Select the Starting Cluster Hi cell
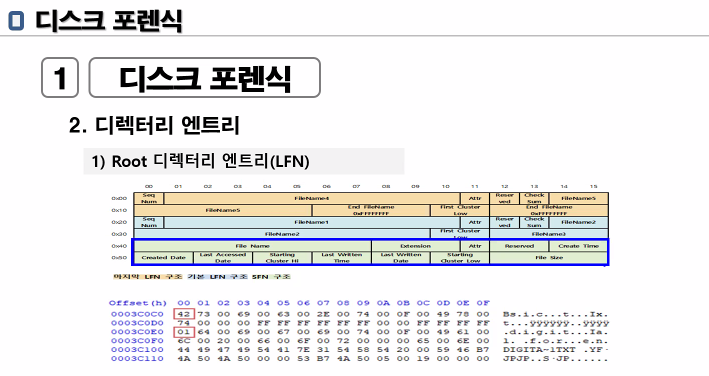709x376 pixels. pyautogui.click(x=282, y=258)
